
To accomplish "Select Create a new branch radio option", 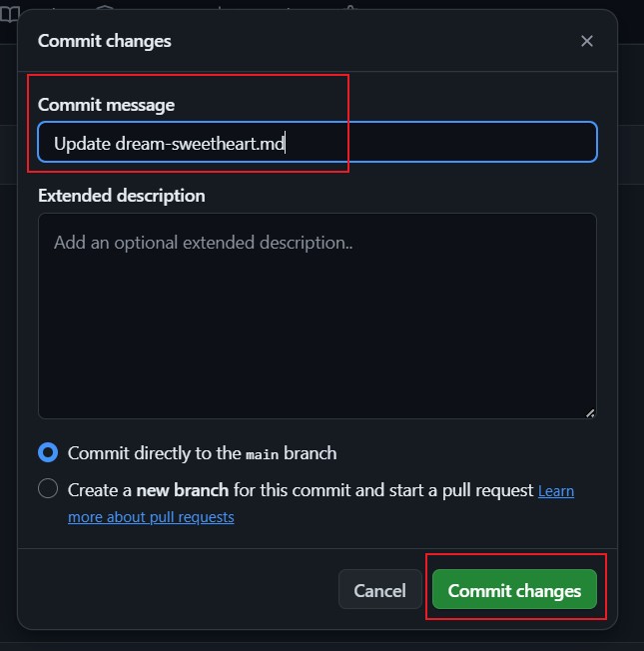I will (48, 489).
